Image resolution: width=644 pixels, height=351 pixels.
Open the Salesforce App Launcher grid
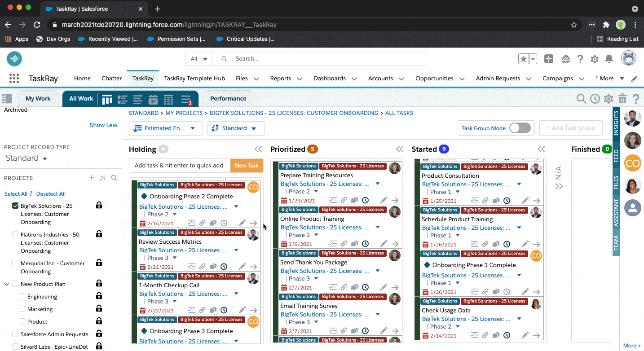[14, 79]
